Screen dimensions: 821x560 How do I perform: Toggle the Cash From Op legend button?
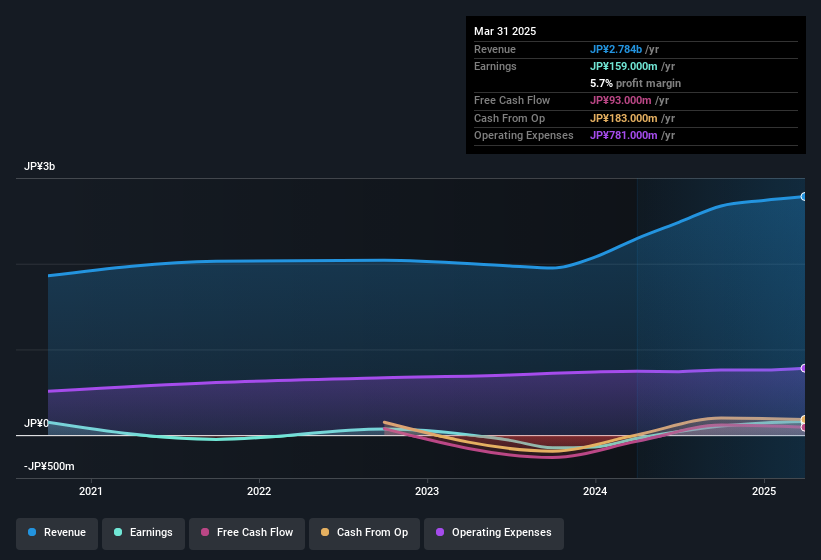click(364, 533)
